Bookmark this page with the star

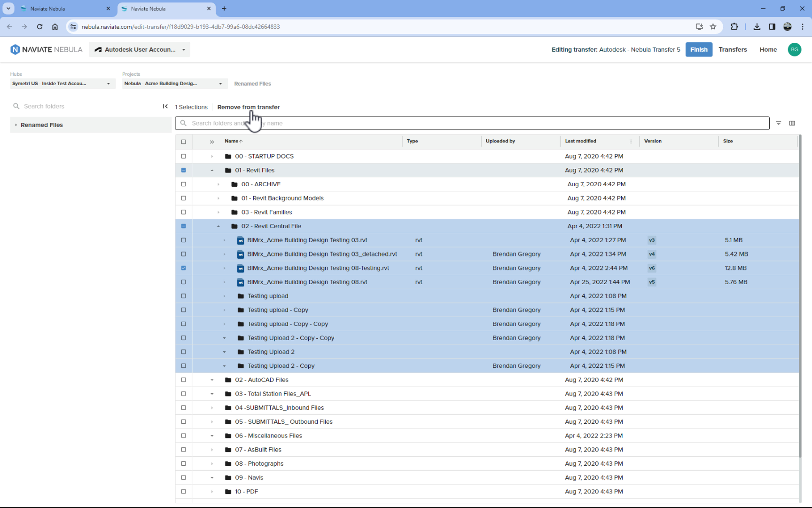pos(713,27)
